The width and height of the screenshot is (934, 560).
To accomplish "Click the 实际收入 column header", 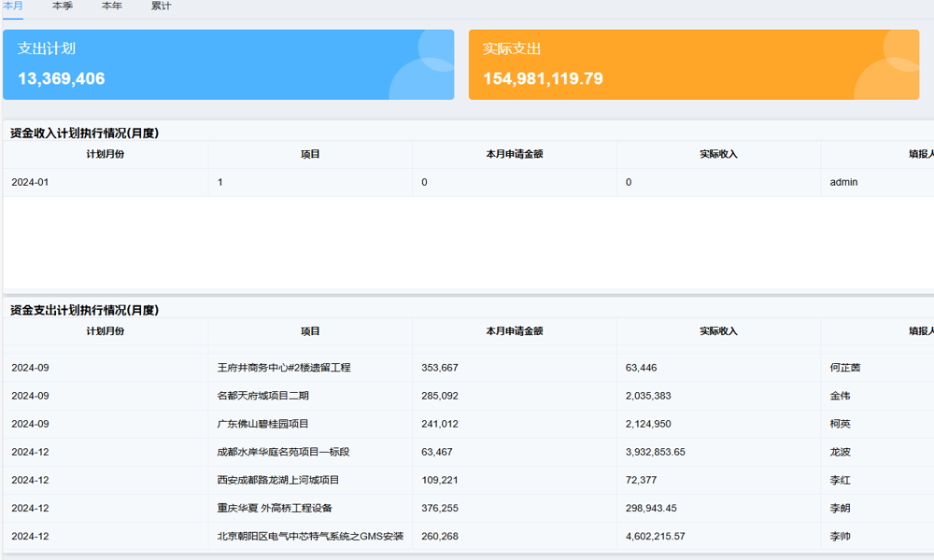I will click(717, 331).
